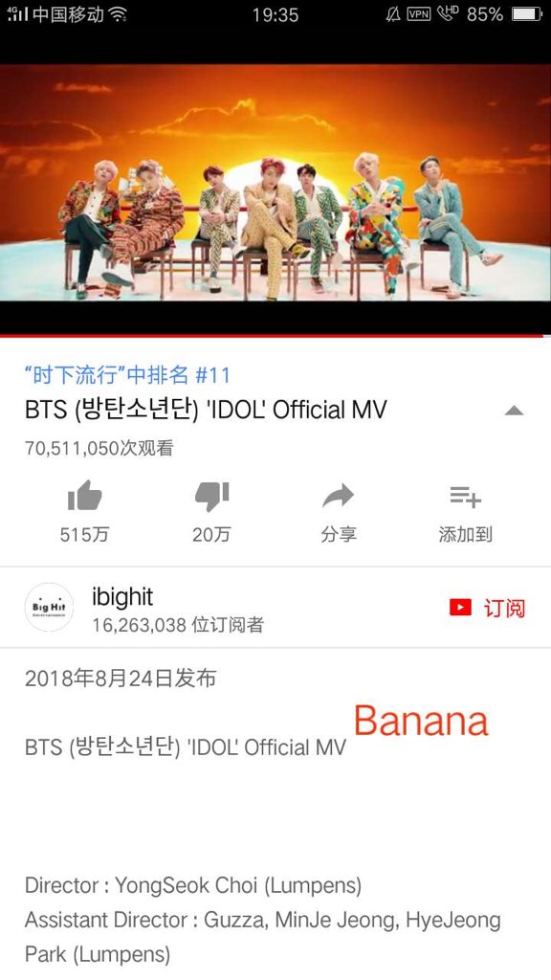551x980 pixels.
Task: Tap the share arrow icon
Action: point(338,497)
